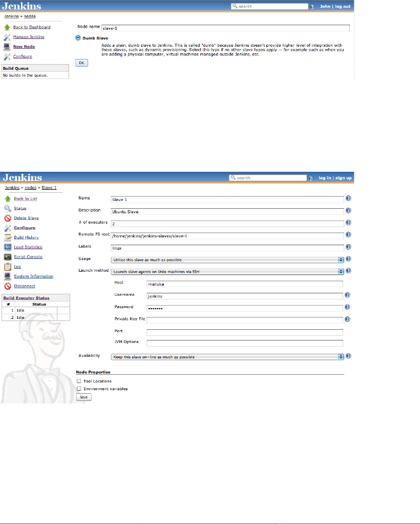The image size is (420, 524).
Task: Click the search box next to John
Action: (x=269, y=6)
